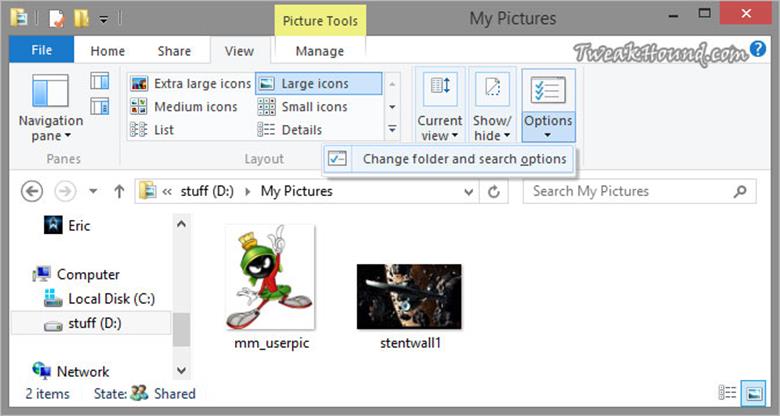Open Local Disk (C:) in tree

pos(99,299)
